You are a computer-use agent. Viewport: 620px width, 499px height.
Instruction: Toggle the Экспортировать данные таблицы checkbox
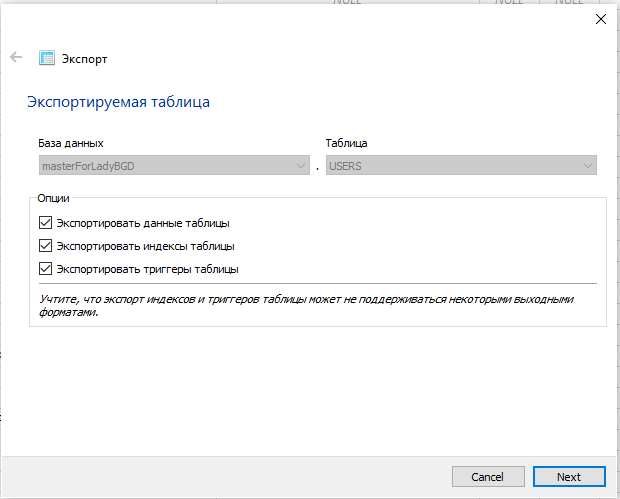click(x=44, y=224)
